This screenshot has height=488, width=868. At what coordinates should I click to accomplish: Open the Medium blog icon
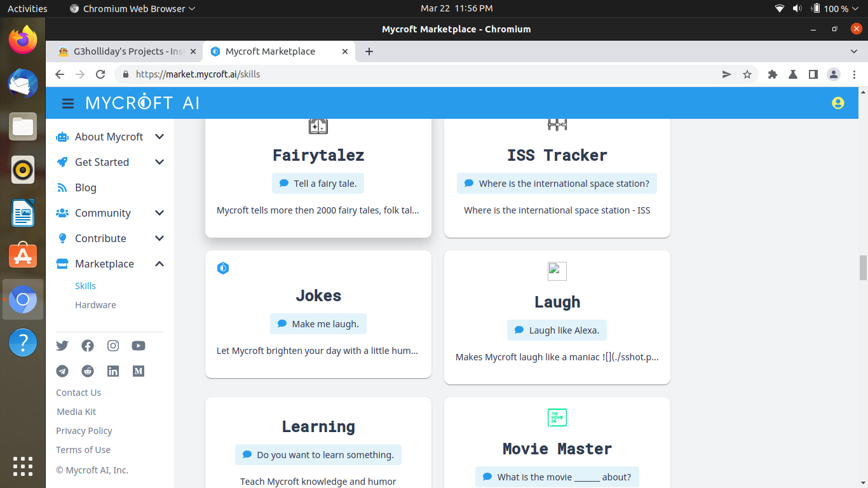point(138,371)
